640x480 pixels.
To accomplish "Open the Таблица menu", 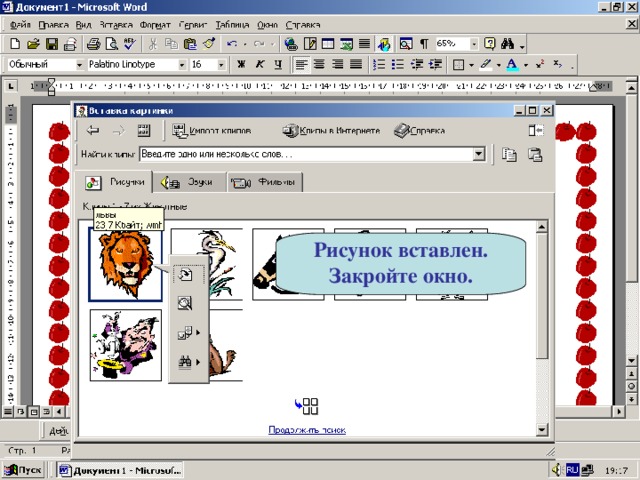I will 232,25.
